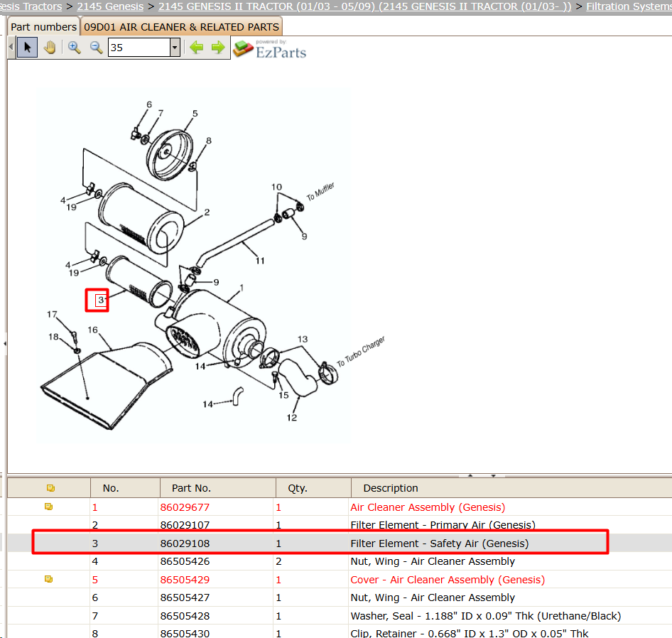Select part number 86505429

click(185, 580)
